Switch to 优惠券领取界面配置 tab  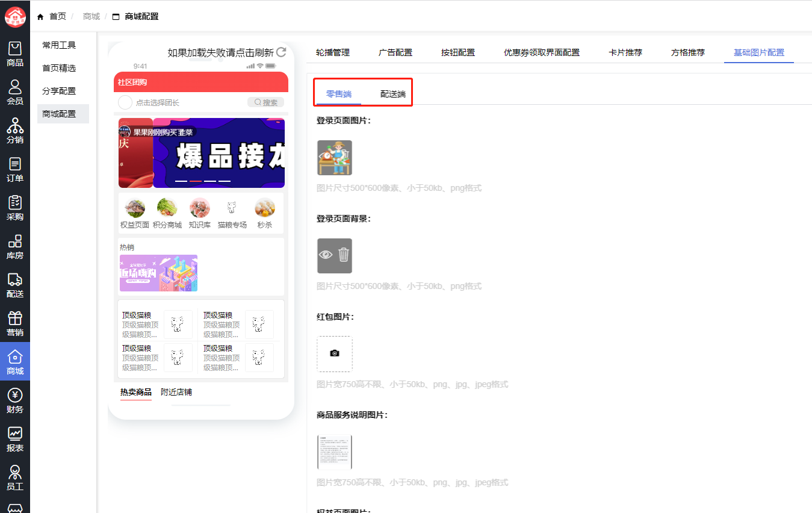point(542,52)
